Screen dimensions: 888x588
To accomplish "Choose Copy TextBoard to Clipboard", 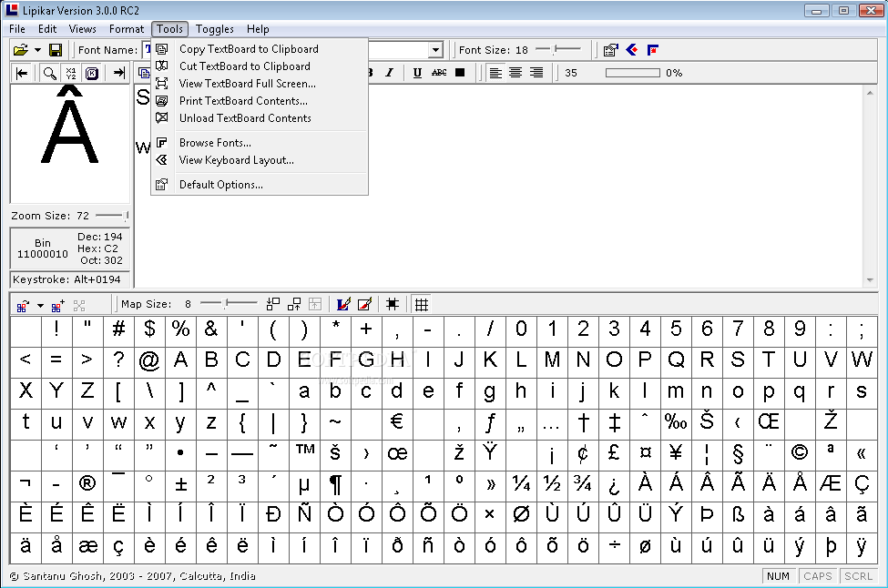I will [x=260, y=48].
